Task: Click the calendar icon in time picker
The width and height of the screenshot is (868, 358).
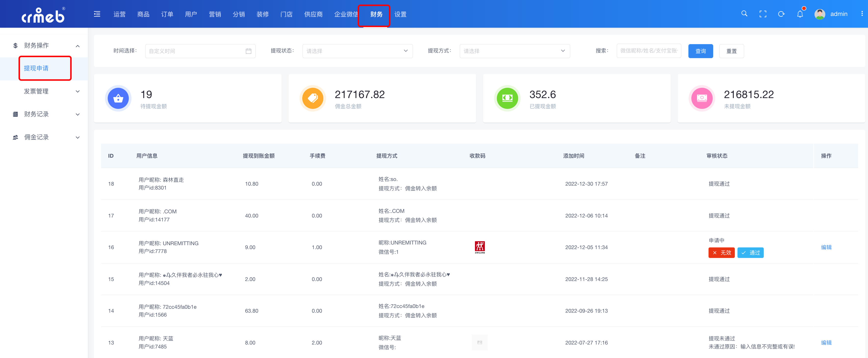Action: (x=248, y=51)
